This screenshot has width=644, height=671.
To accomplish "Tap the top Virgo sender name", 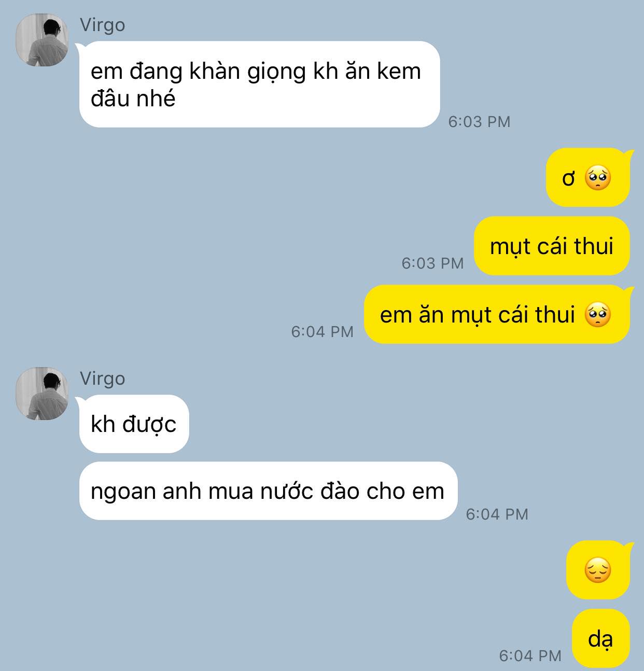I will (x=102, y=25).
